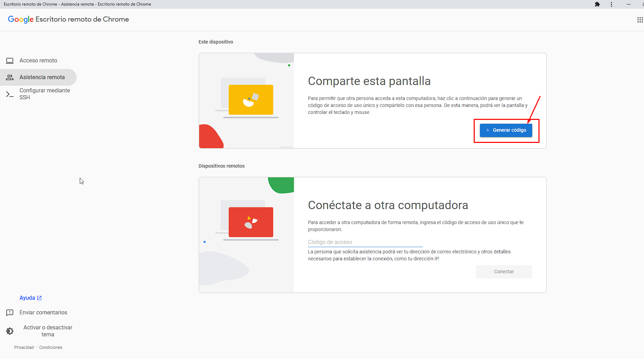
Task: Click the Ayuda external link icon
Action: 39,298
